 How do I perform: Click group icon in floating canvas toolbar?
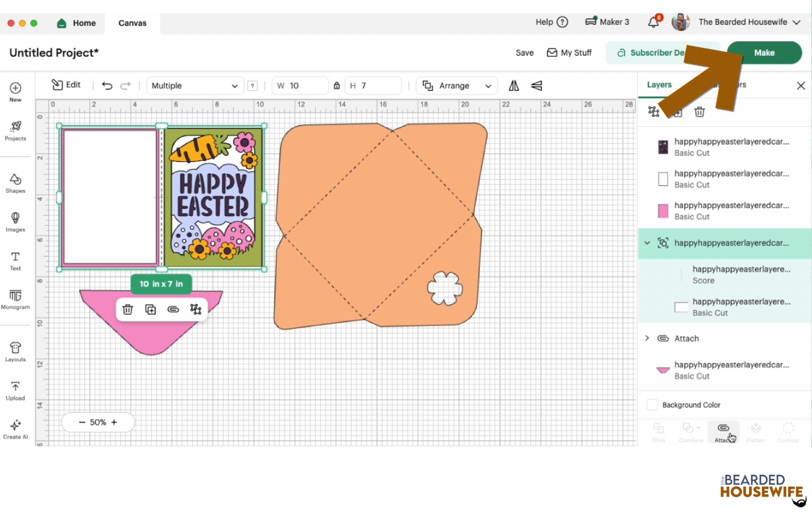(196, 309)
